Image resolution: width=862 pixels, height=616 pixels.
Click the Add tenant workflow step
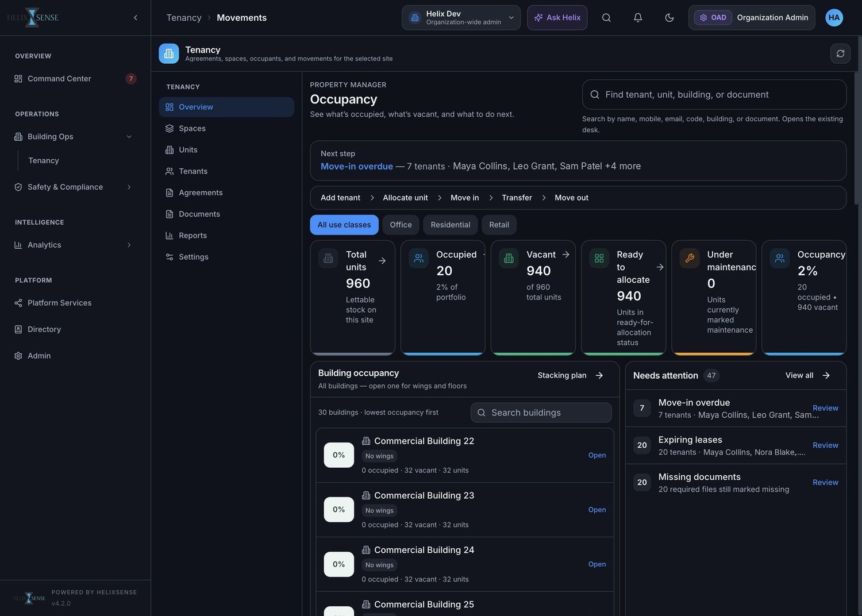tap(340, 198)
